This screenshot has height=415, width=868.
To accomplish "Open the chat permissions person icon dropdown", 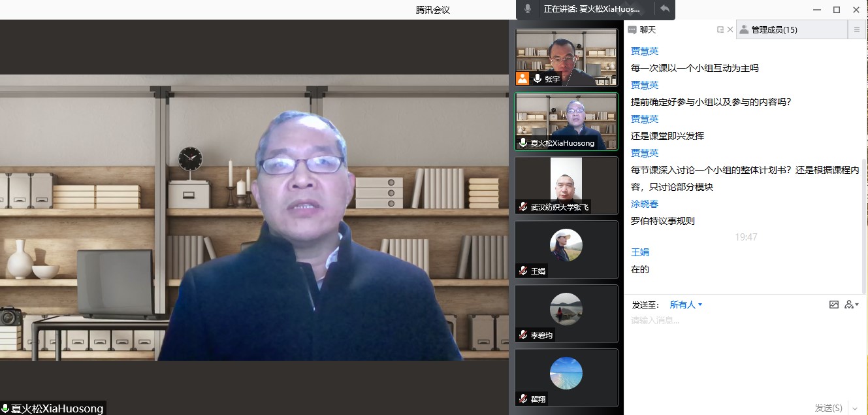I will [850, 305].
